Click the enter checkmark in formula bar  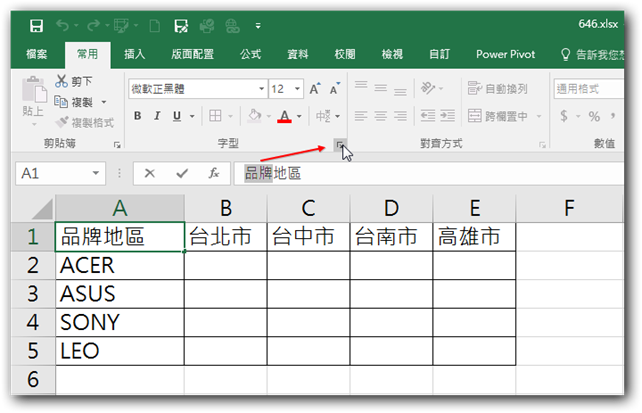click(x=182, y=174)
